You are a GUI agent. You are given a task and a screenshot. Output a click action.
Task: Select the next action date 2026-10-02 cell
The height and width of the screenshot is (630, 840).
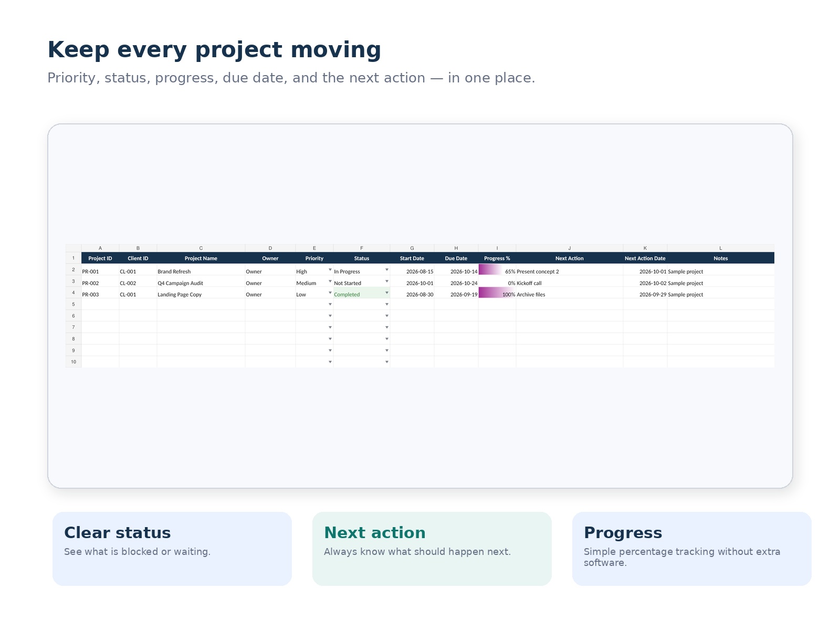(645, 281)
